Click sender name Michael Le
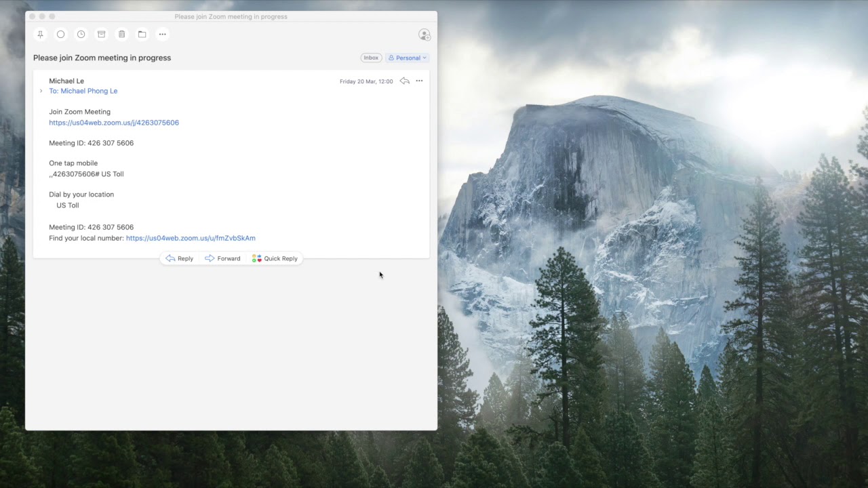The width and height of the screenshot is (868, 488). 66,81
